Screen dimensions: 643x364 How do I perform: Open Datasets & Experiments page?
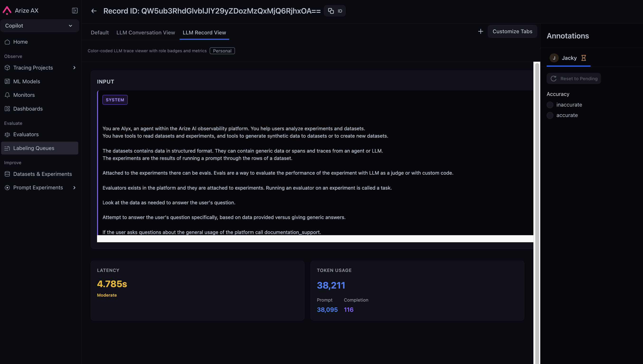(x=39, y=174)
